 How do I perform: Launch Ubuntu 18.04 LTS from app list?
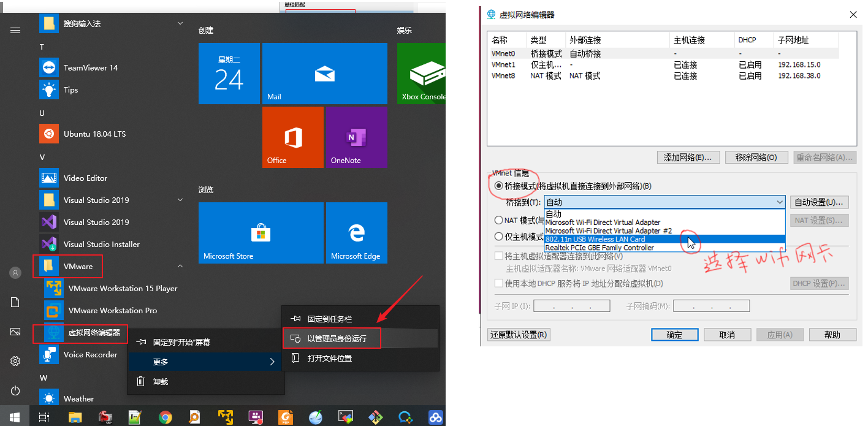tap(94, 134)
